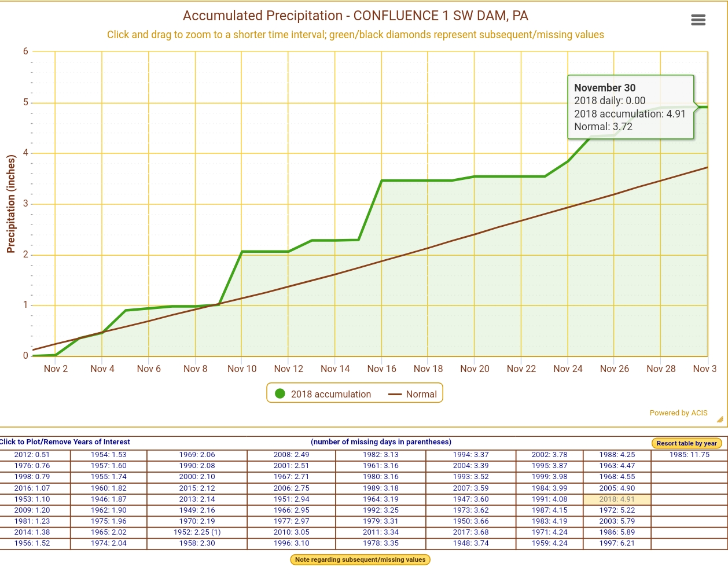
Task: Click the November 30 tooltip box
Action: 630,107
